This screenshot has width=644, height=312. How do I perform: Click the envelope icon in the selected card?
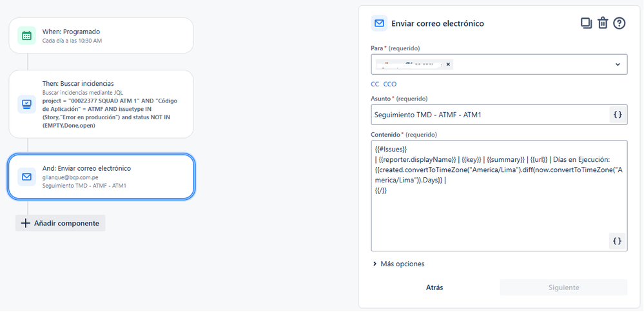point(26,177)
